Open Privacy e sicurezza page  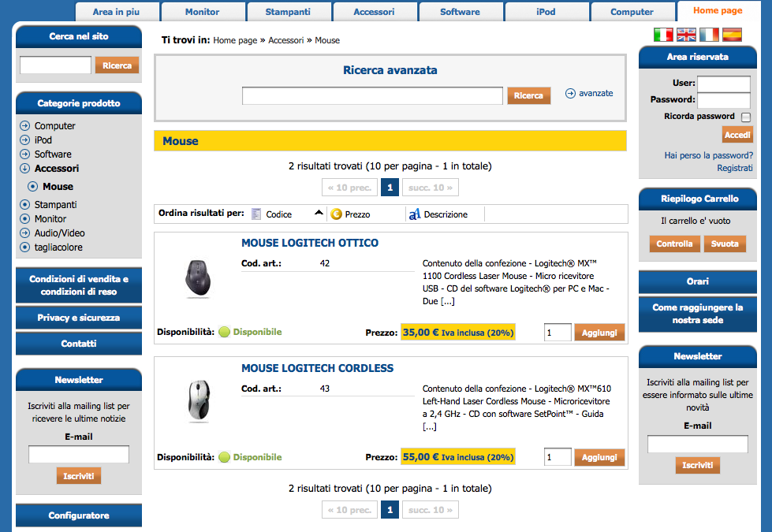click(79, 318)
